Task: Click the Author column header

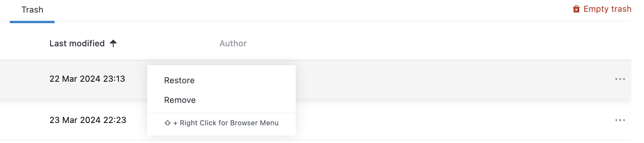Action: (x=233, y=43)
